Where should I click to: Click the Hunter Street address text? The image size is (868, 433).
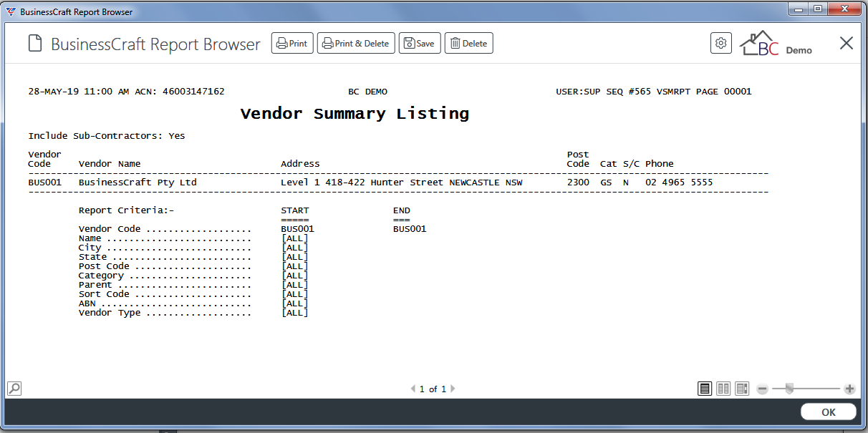(x=402, y=183)
